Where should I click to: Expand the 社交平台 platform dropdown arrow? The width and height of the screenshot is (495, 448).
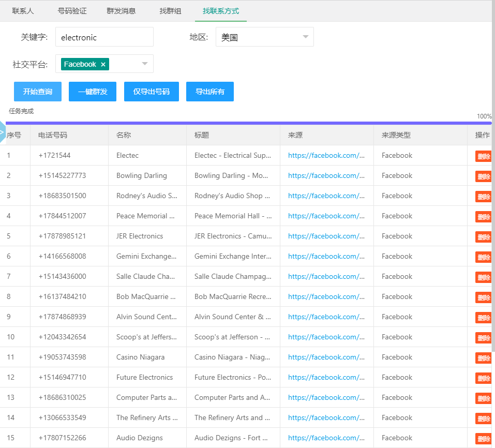pyautogui.click(x=144, y=64)
